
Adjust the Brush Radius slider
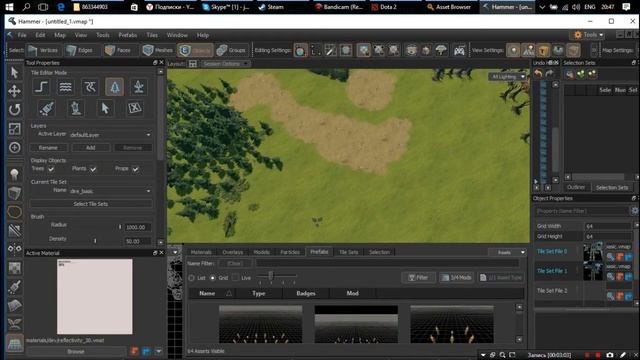[120, 227]
